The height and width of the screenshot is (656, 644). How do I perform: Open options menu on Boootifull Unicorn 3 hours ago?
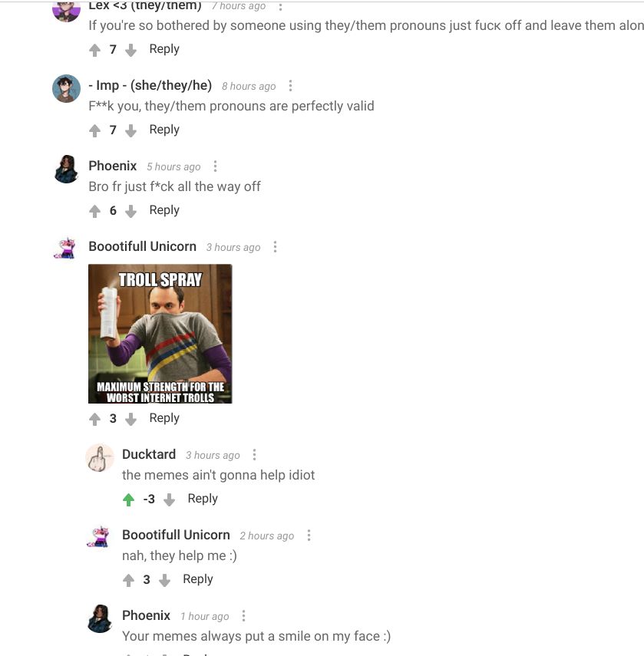275,247
